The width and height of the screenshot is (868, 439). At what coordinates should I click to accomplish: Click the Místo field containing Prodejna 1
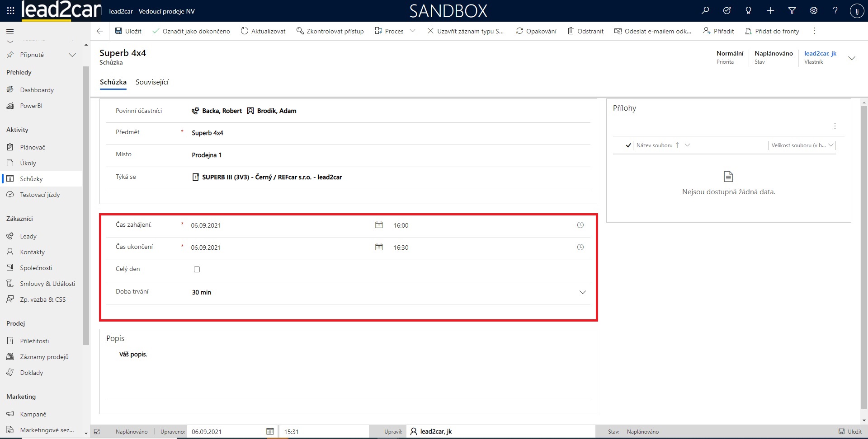(389, 155)
